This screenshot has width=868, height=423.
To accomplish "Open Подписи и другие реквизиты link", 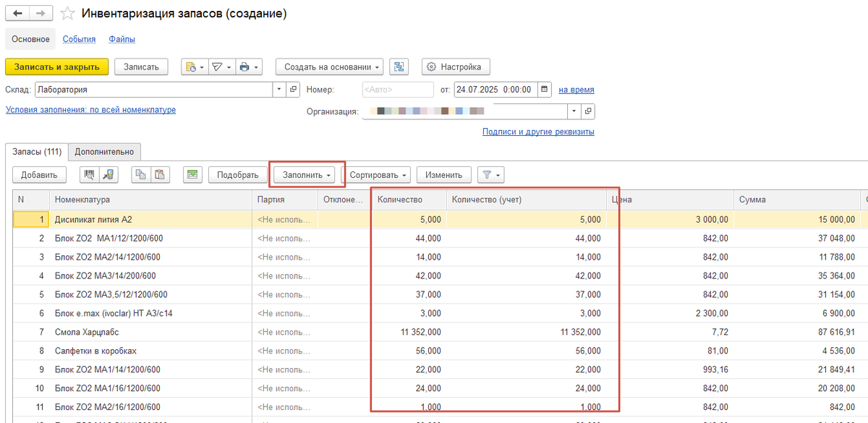I will pyautogui.click(x=538, y=132).
